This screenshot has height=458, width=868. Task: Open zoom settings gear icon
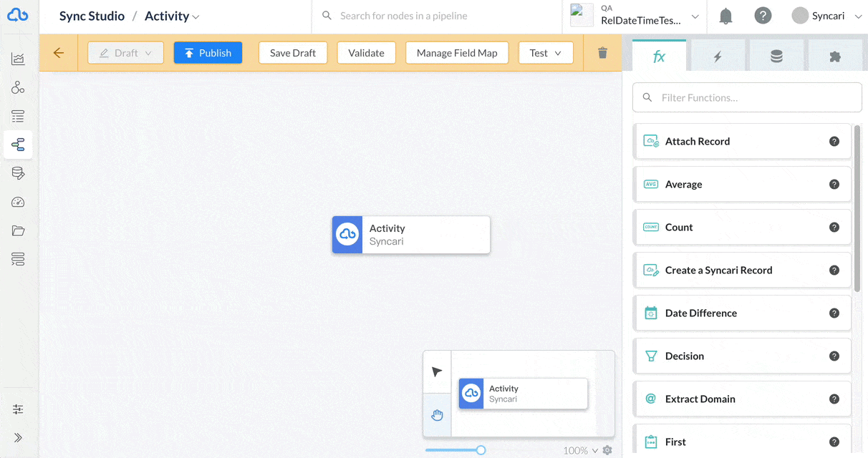pyautogui.click(x=607, y=450)
